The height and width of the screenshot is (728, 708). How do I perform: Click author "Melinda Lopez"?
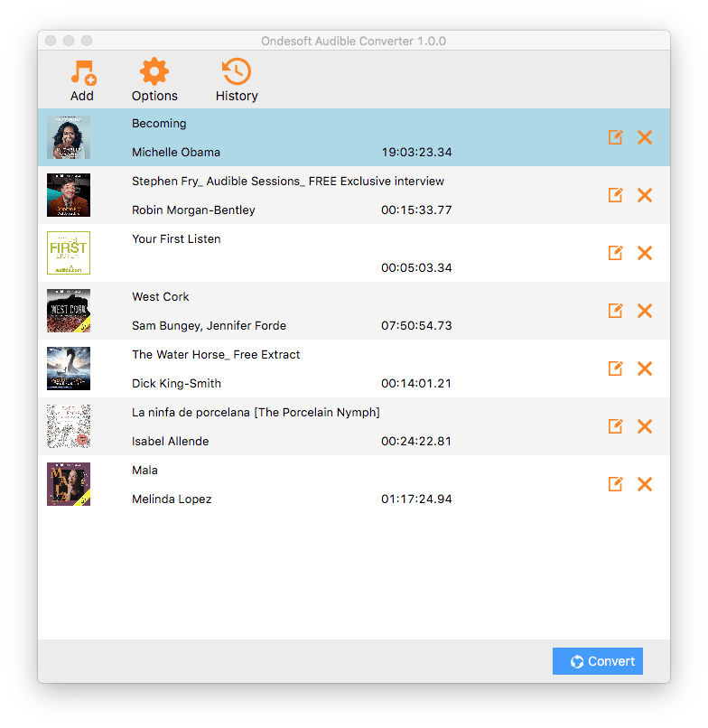[172, 499]
